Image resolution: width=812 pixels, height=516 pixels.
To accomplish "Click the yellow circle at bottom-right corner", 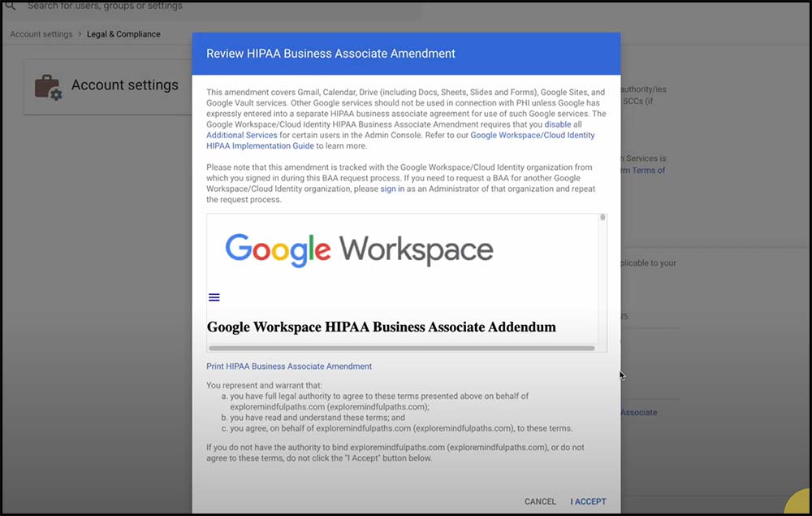I will click(x=799, y=502).
